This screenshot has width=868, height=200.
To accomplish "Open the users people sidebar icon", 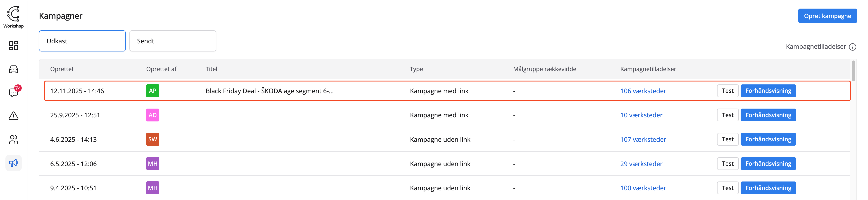I will [x=14, y=140].
